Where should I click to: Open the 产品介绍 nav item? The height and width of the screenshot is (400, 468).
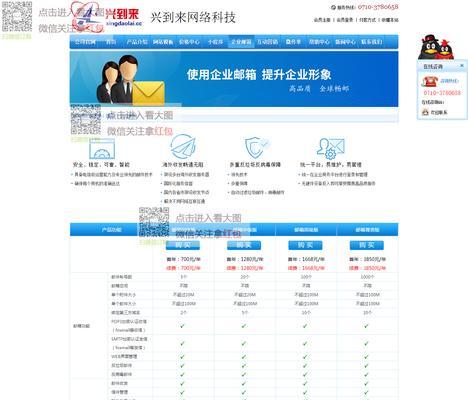pyautogui.click(x=137, y=42)
